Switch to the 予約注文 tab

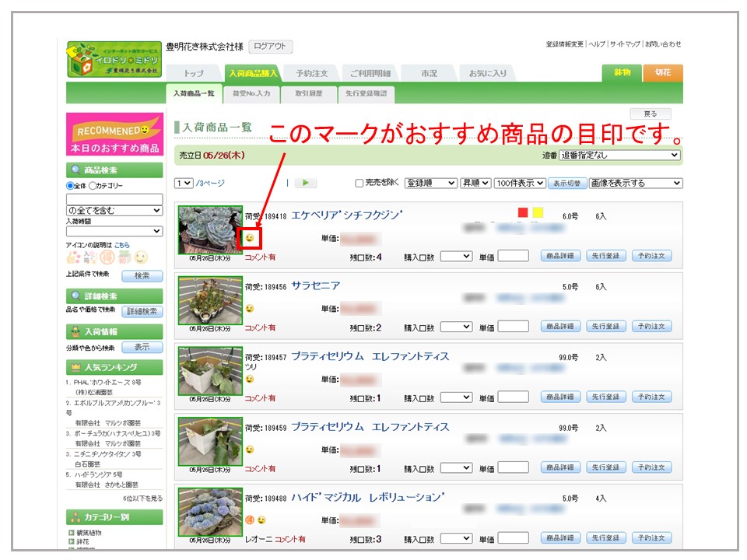[311, 73]
